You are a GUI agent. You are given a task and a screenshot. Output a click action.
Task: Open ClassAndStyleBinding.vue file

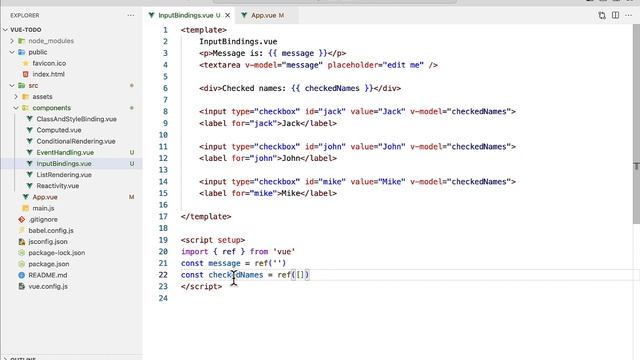coord(76,119)
